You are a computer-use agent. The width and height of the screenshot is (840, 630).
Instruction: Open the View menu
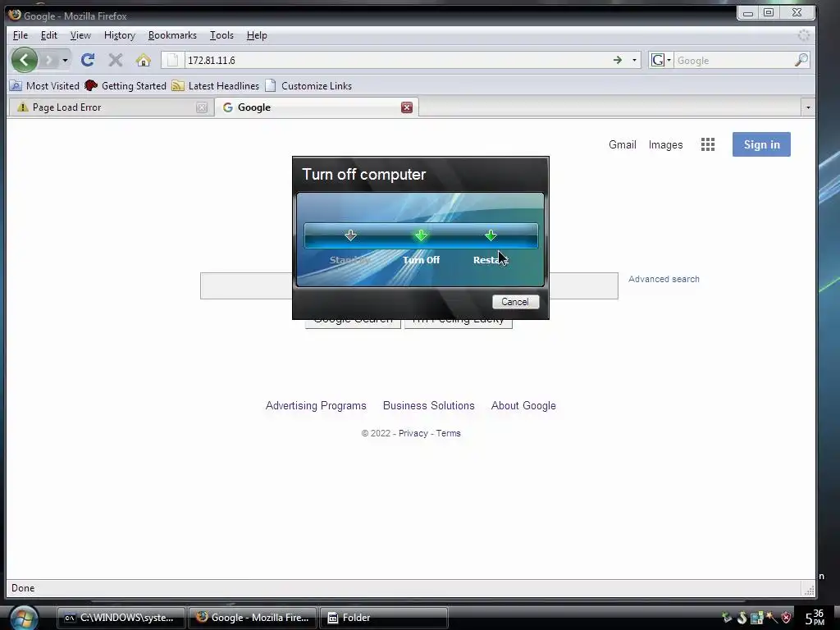[80, 35]
